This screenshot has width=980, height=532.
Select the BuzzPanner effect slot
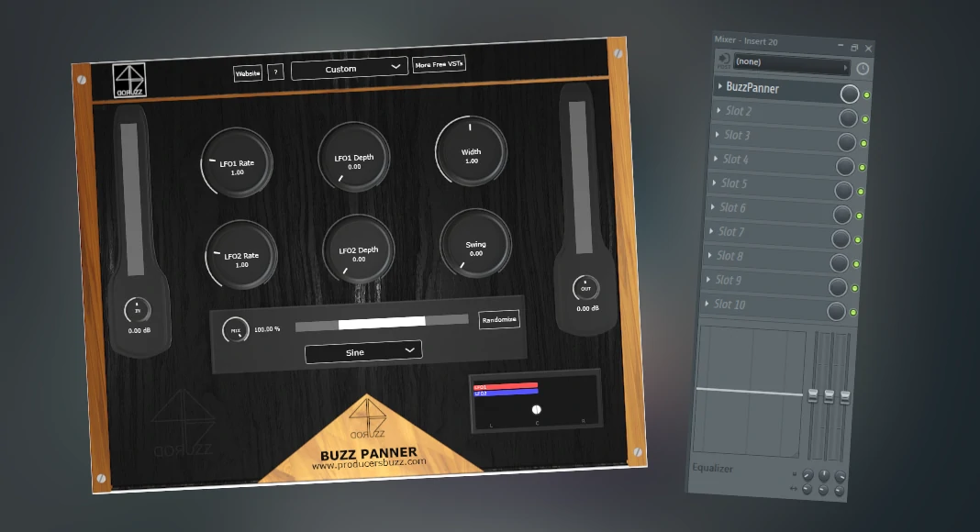point(775,88)
